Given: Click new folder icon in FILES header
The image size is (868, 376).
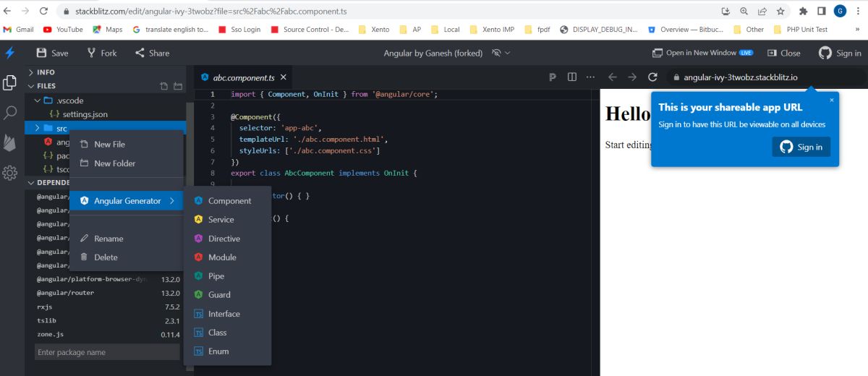Looking at the screenshot, I should [178, 86].
